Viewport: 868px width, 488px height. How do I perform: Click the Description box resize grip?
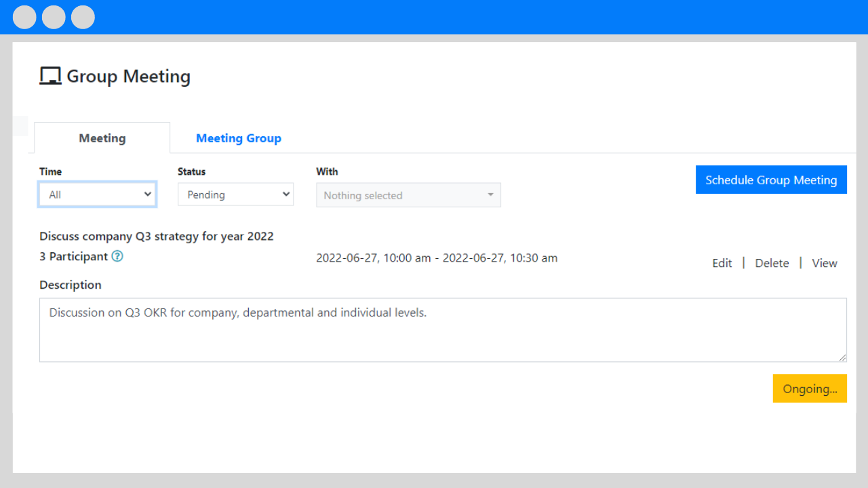click(842, 357)
